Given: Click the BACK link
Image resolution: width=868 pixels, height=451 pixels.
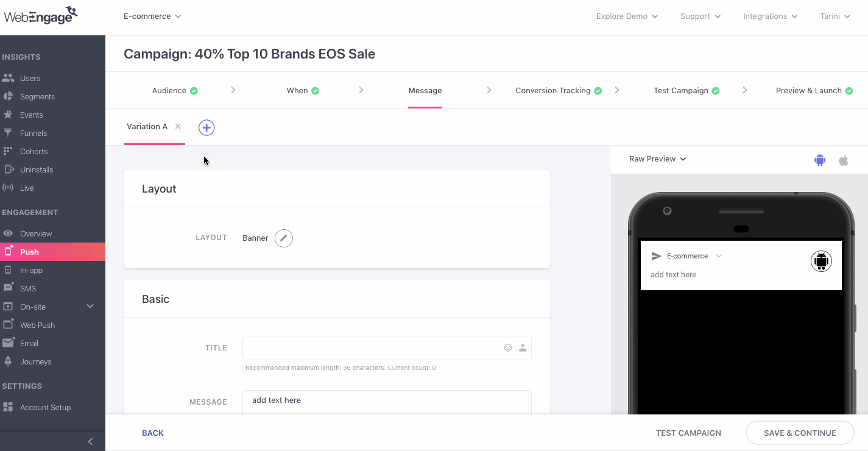Looking at the screenshot, I should 153,433.
